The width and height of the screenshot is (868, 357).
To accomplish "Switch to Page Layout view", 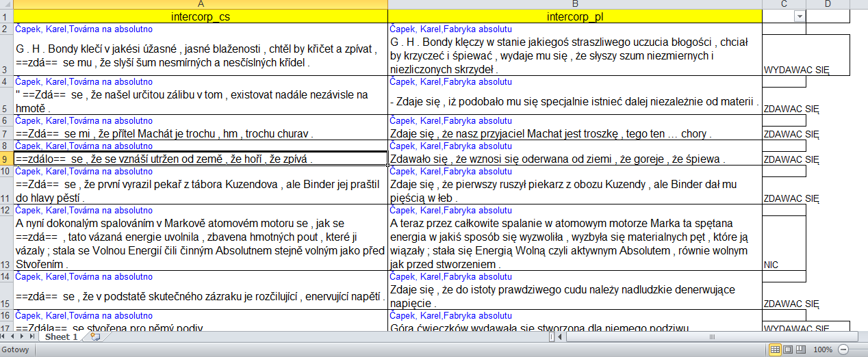I will pos(787,349).
